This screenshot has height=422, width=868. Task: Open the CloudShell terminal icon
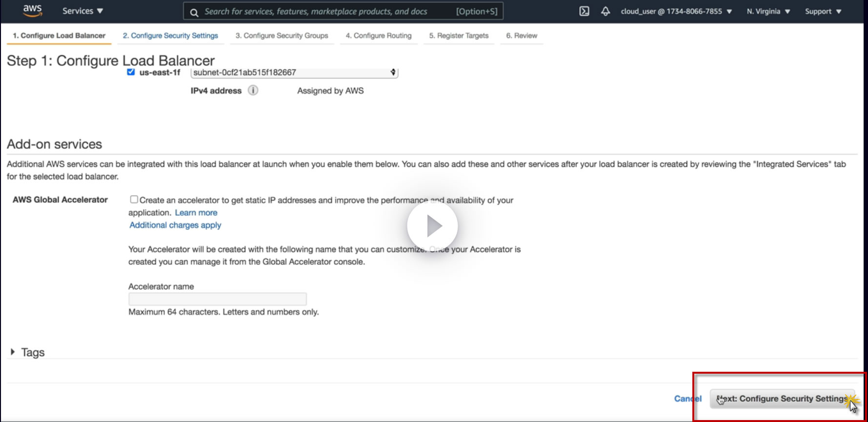click(584, 11)
